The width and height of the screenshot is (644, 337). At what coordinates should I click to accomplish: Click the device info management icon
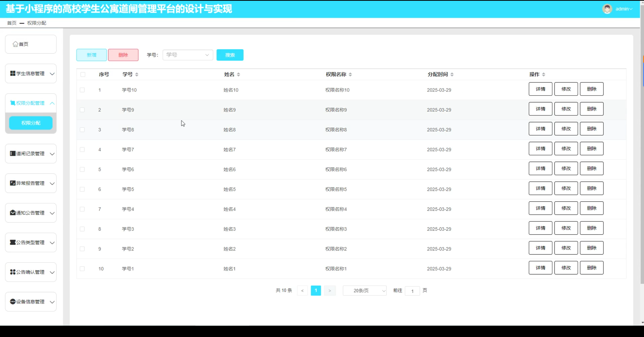point(13,302)
